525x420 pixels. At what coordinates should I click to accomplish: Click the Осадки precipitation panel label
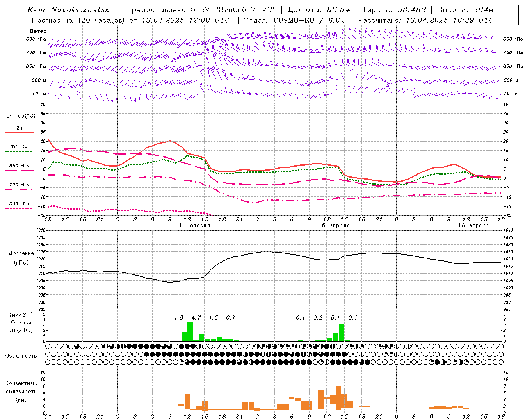click(x=21, y=322)
